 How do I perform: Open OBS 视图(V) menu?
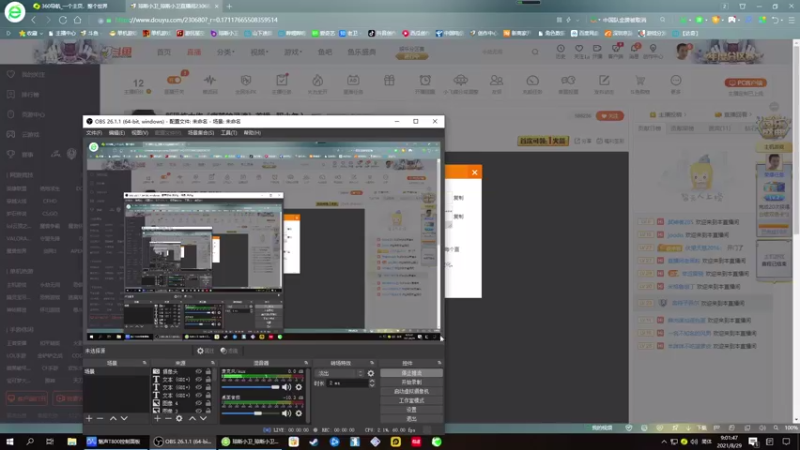coord(139,133)
